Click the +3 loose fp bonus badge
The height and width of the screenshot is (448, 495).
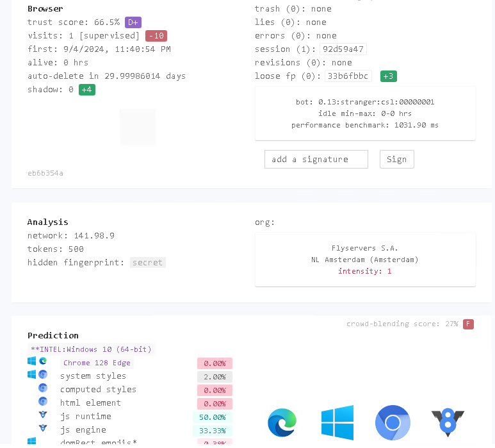[388, 76]
